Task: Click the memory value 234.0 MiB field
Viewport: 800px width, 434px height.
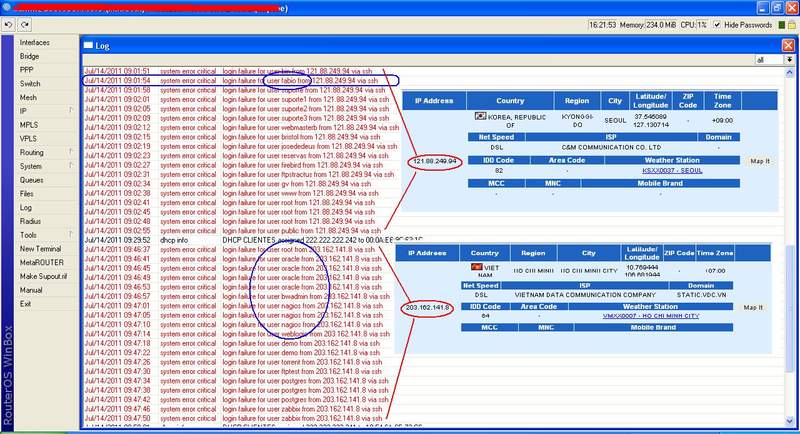Action: point(661,24)
